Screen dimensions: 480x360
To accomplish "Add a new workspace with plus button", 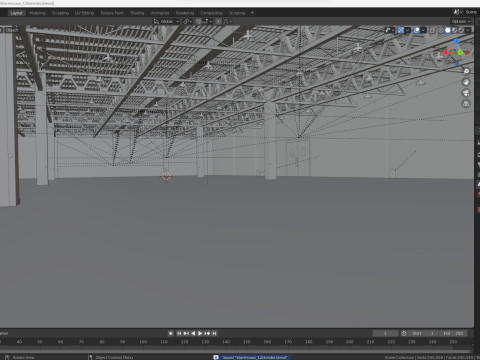I will (252, 13).
